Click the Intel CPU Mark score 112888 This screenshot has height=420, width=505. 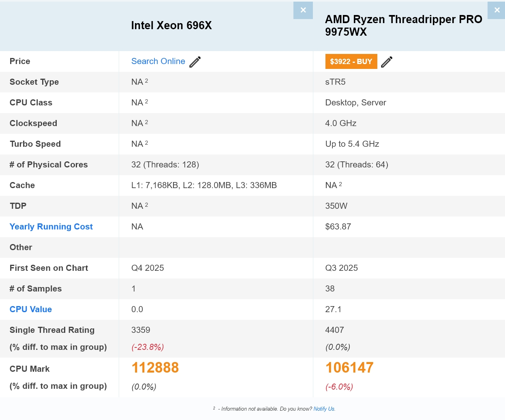coord(155,368)
